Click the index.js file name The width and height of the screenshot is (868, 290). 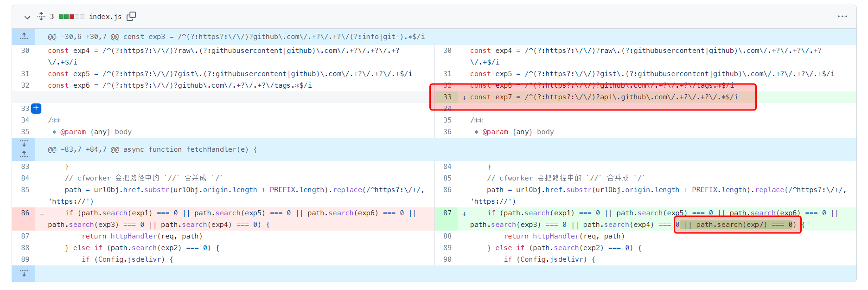[105, 17]
